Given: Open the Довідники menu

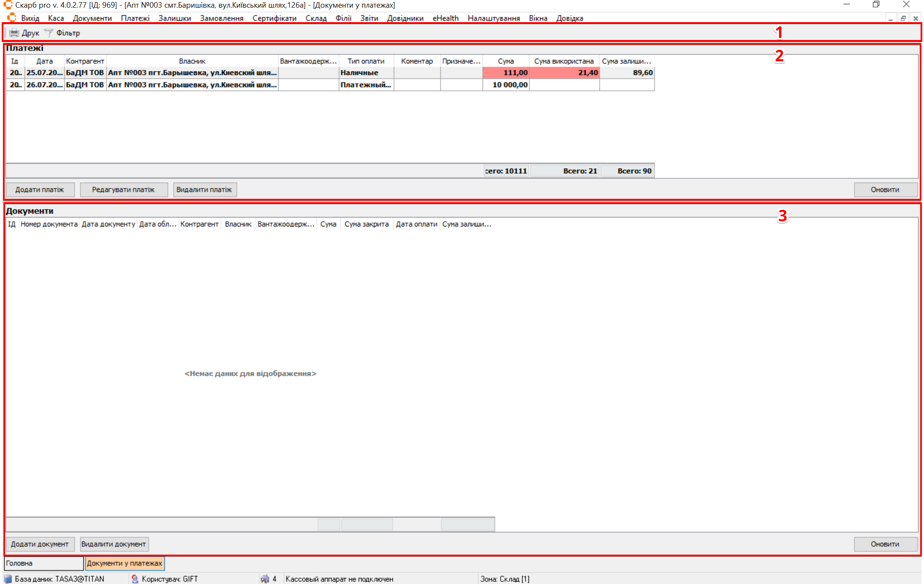Looking at the screenshot, I should (405, 18).
